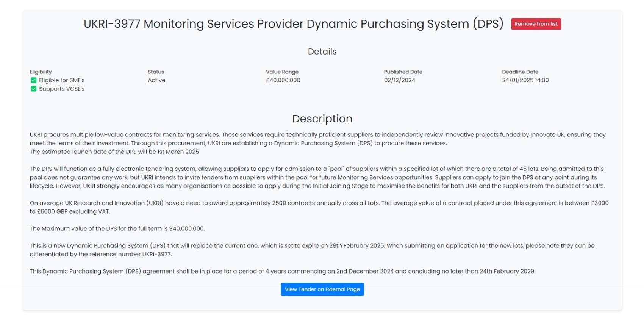Click the paragraph starting 'The DPS will function'

pyautogui.click(x=317, y=177)
